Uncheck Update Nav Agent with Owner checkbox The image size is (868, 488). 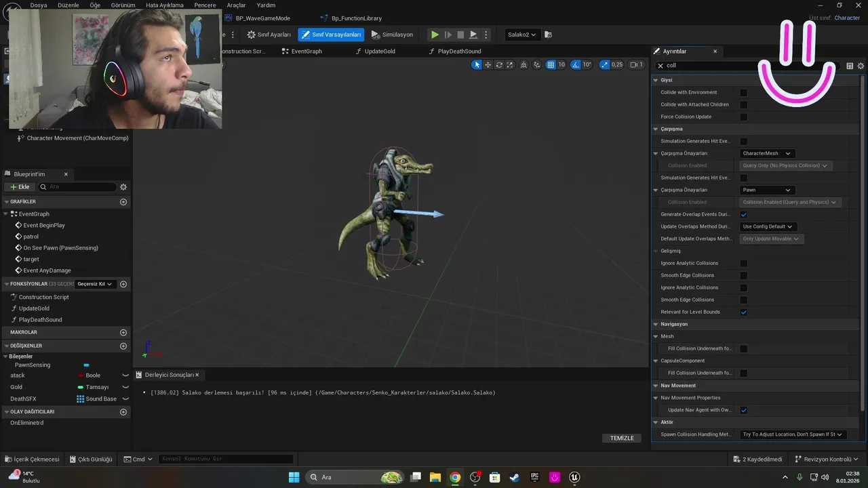point(743,410)
